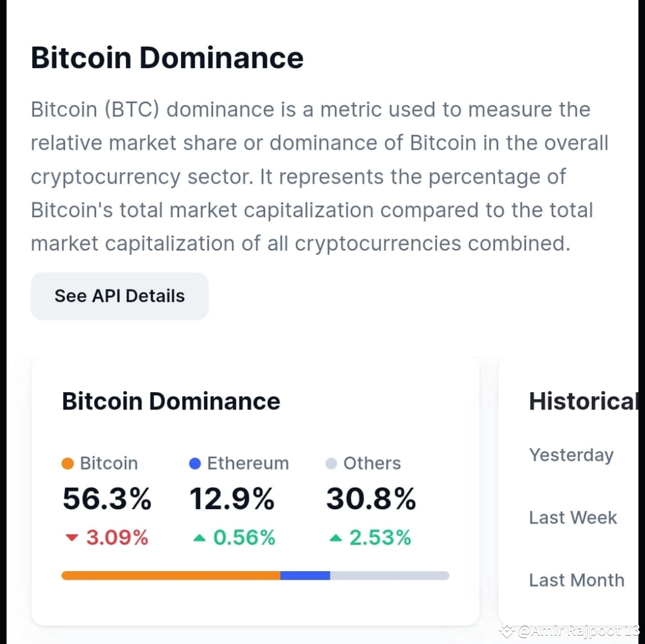The width and height of the screenshot is (645, 644).
Task: Click the Bitcoin 56.3% percentage value
Action: [107, 499]
